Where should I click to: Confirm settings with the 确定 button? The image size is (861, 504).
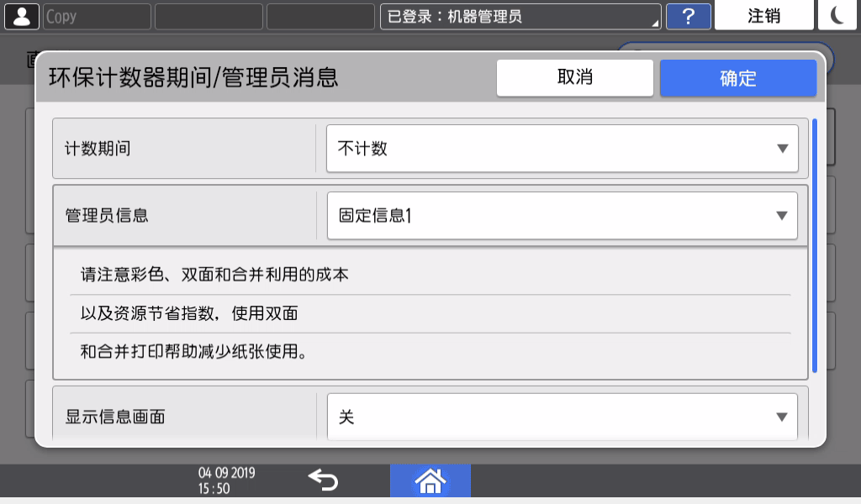pyautogui.click(x=737, y=78)
